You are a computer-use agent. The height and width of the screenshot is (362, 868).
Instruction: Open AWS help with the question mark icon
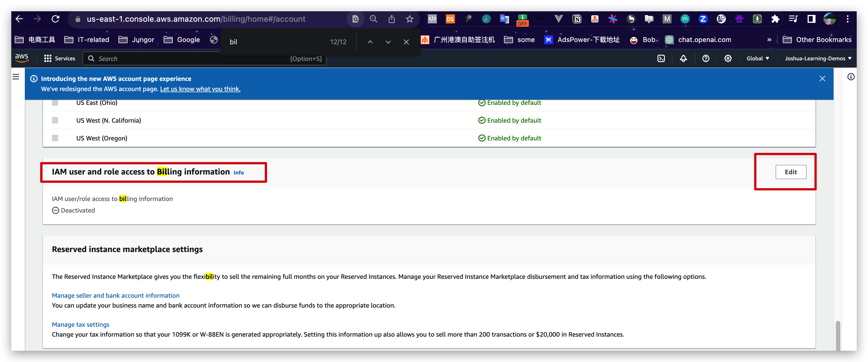pyautogui.click(x=706, y=58)
